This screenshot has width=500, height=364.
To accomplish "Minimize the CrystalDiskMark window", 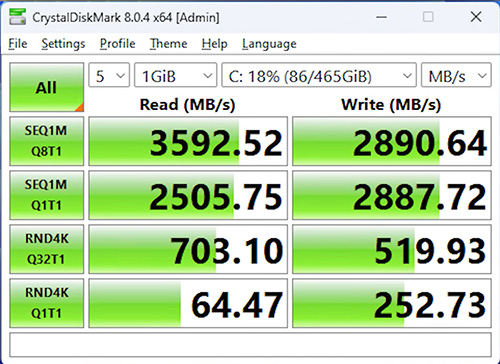I will coord(381,17).
